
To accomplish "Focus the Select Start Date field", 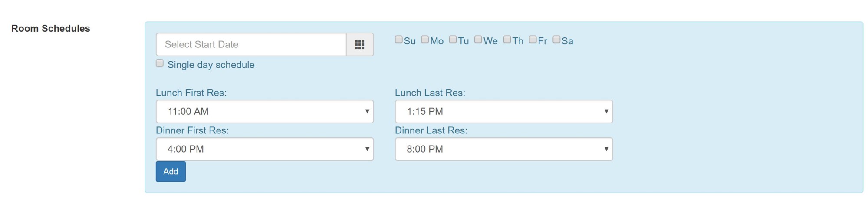I will (251, 44).
